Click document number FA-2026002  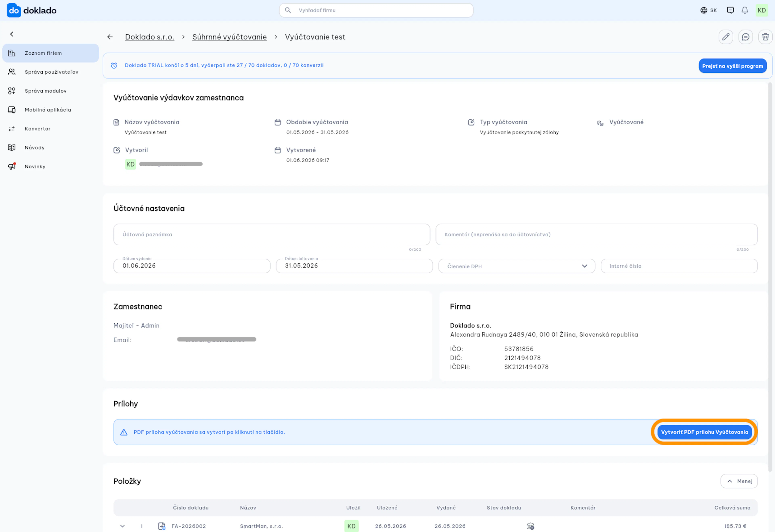click(189, 526)
